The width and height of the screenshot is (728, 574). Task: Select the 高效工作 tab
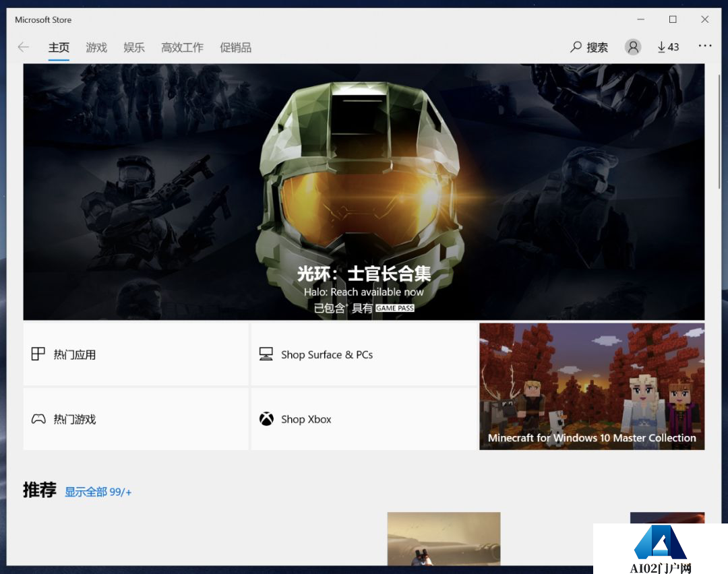coord(183,47)
